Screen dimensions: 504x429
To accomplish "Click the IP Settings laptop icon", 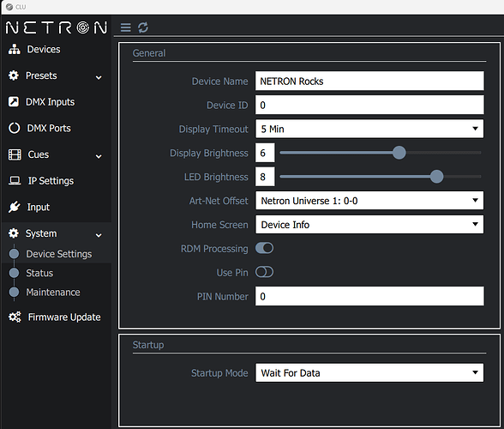I will (x=15, y=180).
